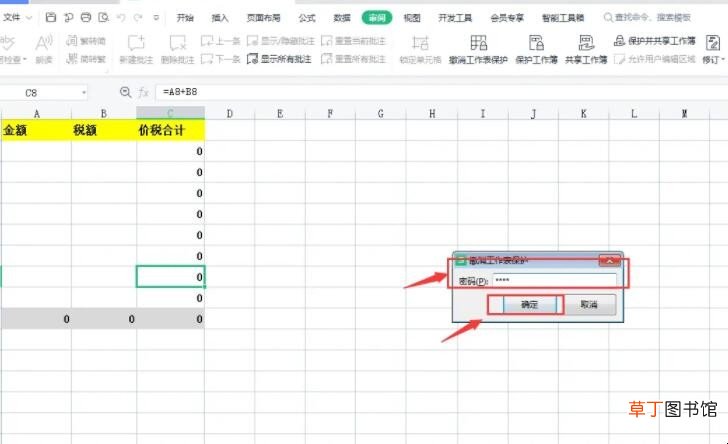This screenshot has height=444, width=728.
Task: Click the formula bar showing =A8+B8
Action: [441, 92]
